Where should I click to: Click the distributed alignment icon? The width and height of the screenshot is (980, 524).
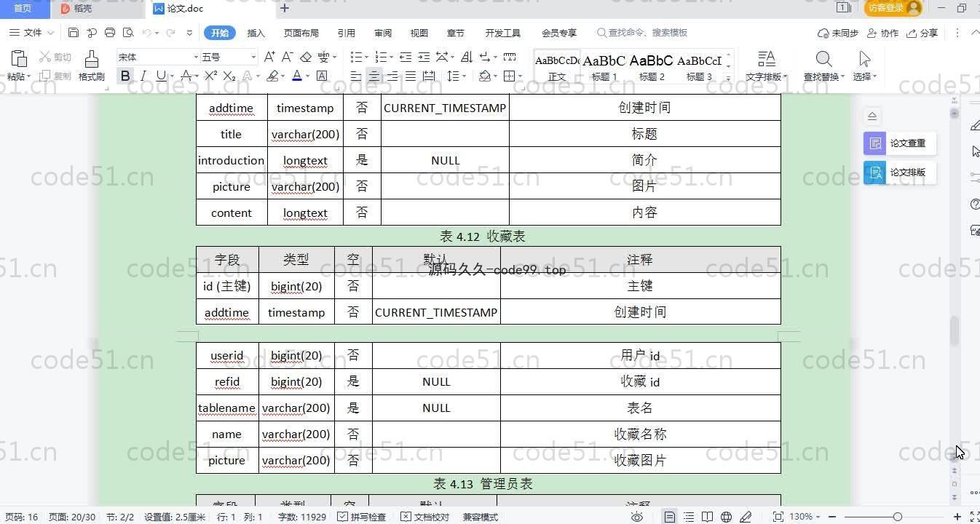429,76
